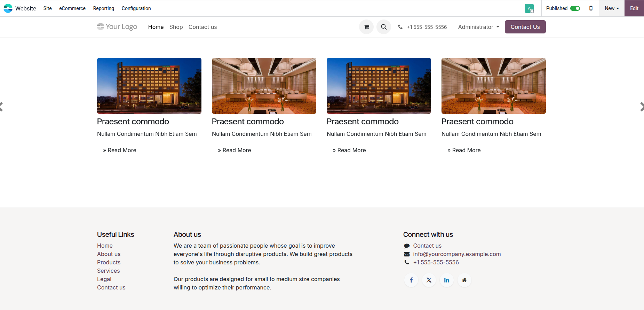Viewport: 644px width, 310px height.
Task: Open the eCommerce menu
Action: tap(72, 8)
